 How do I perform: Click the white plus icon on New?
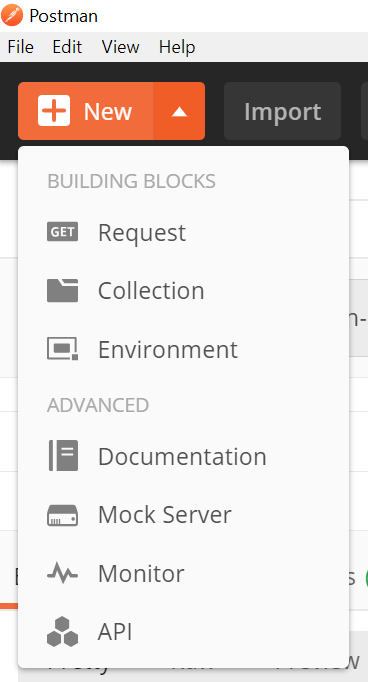pos(54,111)
